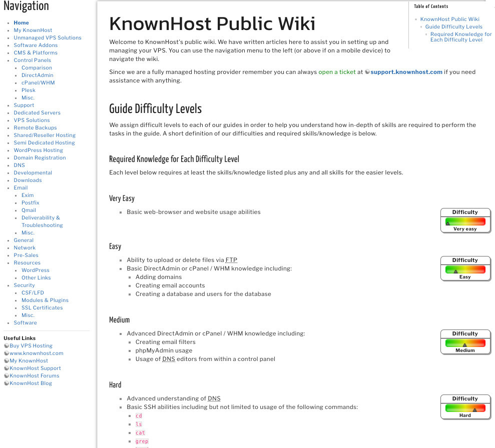
Task: Open CSF/LFD page under Security
Action: coord(33,293)
